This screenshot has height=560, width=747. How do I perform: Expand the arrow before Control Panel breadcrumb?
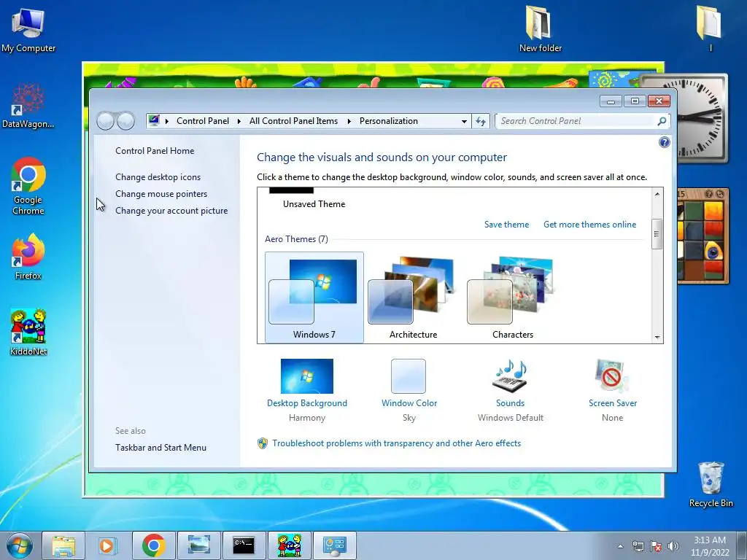(x=167, y=122)
